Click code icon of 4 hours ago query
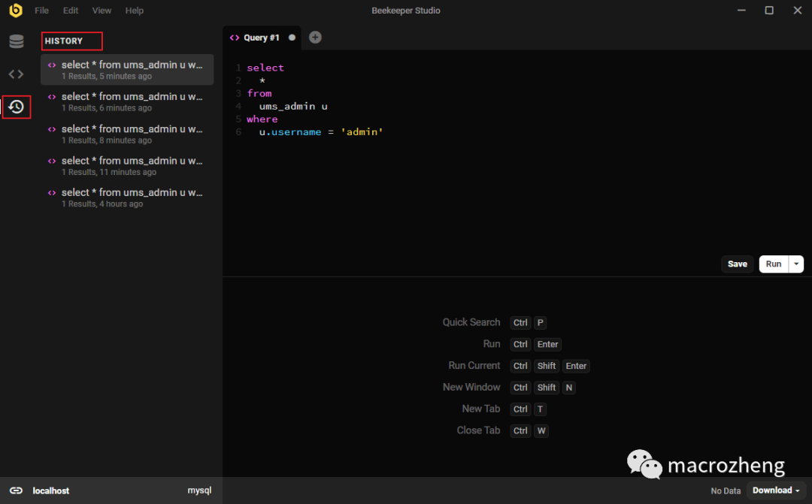812x504 pixels. click(x=52, y=192)
